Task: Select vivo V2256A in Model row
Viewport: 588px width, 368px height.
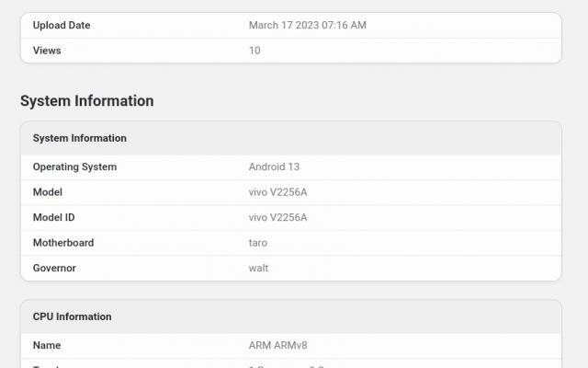Action: pyautogui.click(x=277, y=192)
